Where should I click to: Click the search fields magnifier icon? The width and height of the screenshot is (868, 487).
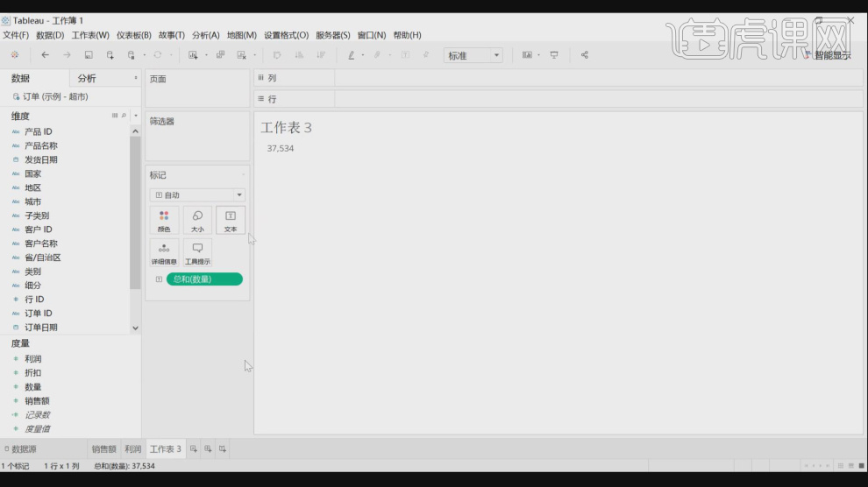[x=124, y=116]
